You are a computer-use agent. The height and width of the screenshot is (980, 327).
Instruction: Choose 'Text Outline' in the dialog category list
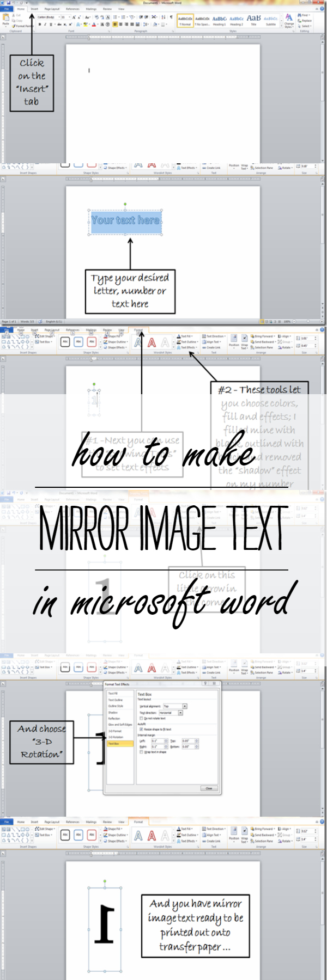click(x=116, y=700)
